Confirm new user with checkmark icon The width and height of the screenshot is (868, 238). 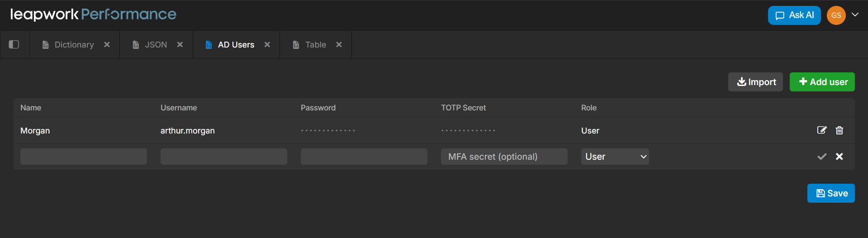point(822,157)
